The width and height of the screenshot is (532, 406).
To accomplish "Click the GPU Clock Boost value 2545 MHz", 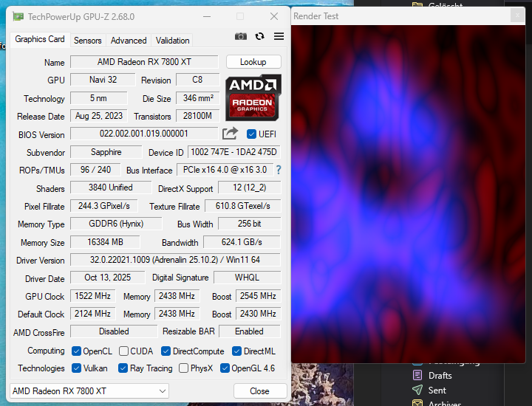I will point(258,296).
